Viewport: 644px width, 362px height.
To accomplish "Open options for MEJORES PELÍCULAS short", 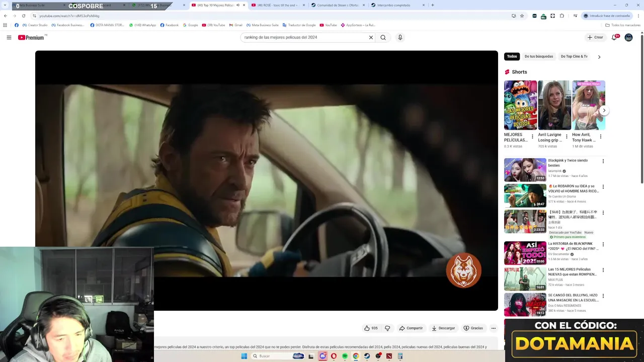I will click(532, 136).
